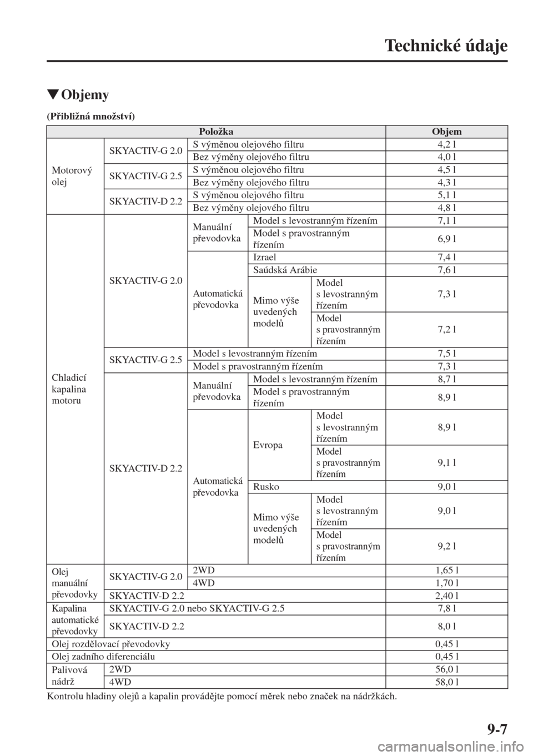Image resolution: width=533 pixels, height=756 pixels.
Task: Select the "4,5 l" volume cell
Action: click(x=446, y=170)
